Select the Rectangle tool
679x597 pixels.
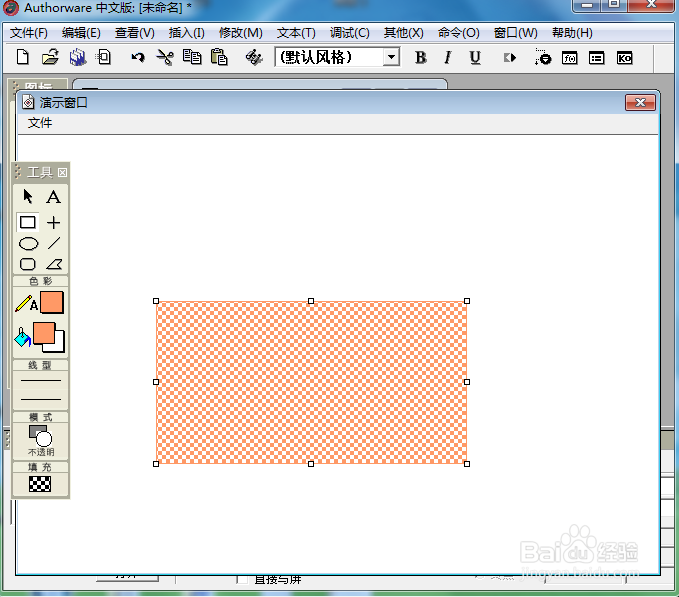point(28,223)
